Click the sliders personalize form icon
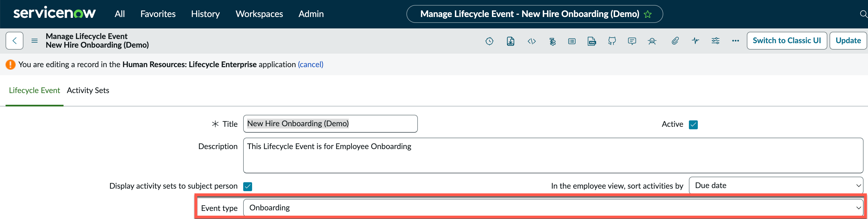The width and height of the screenshot is (868, 219). pyautogui.click(x=715, y=41)
